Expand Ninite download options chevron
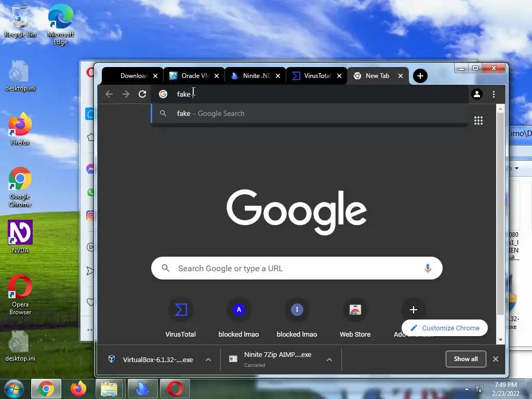 point(329,360)
